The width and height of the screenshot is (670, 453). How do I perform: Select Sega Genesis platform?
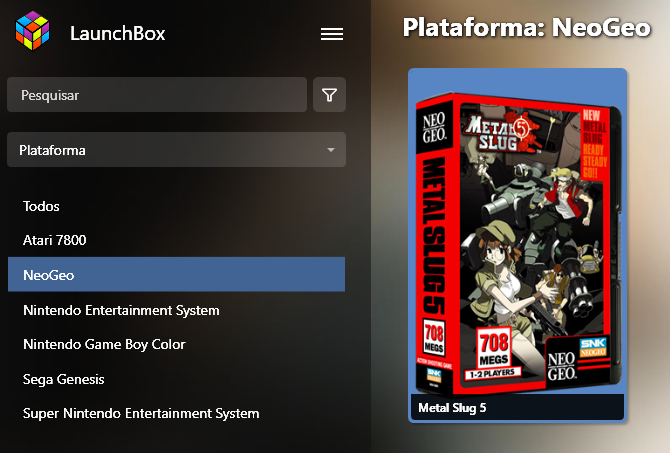click(64, 379)
